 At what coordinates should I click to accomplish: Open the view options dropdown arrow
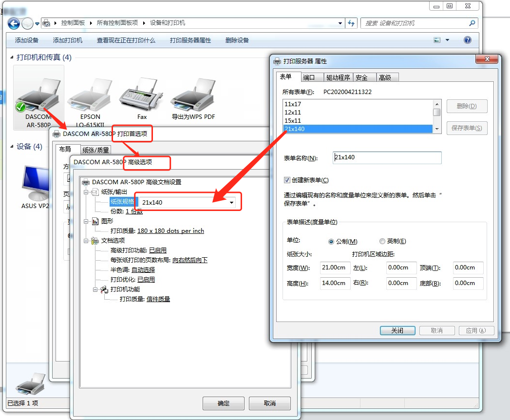click(x=447, y=40)
